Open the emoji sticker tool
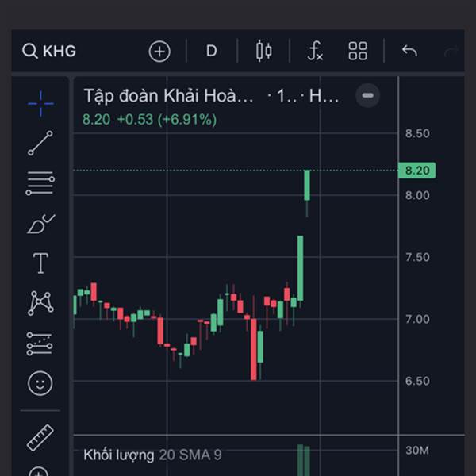Viewport: 476px width, 476px height. tap(40, 383)
